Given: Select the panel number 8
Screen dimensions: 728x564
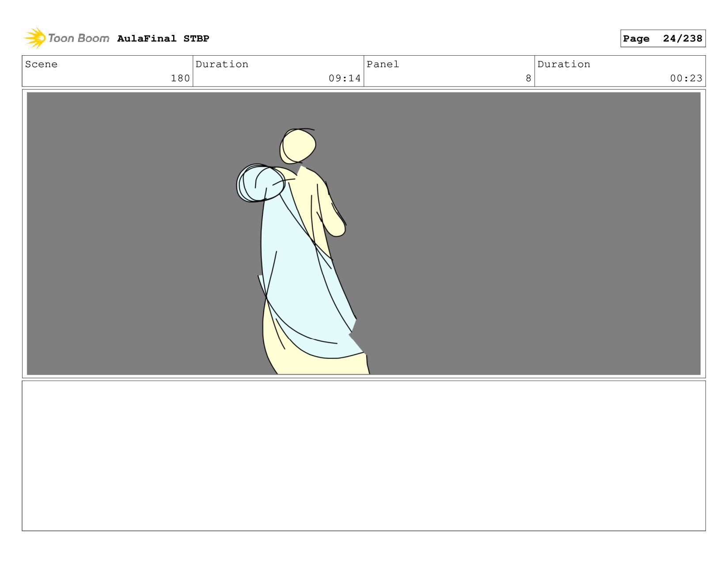Looking at the screenshot, I should pos(528,78).
